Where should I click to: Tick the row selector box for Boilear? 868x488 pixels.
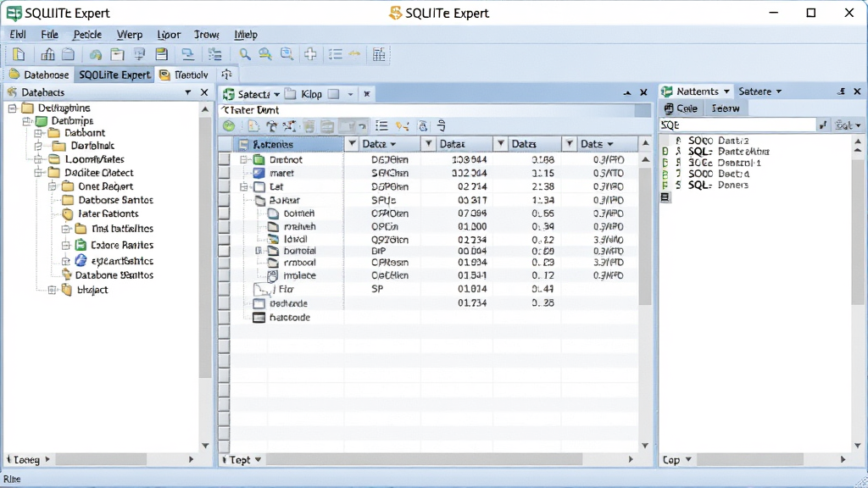point(224,200)
